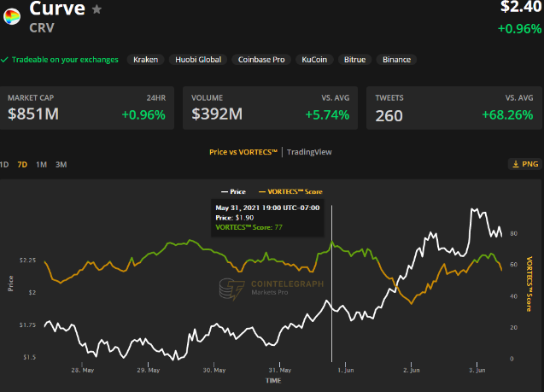Viewport: 544px width, 392px height.
Task: Click the +5.74% volume change value
Action: click(x=327, y=114)
